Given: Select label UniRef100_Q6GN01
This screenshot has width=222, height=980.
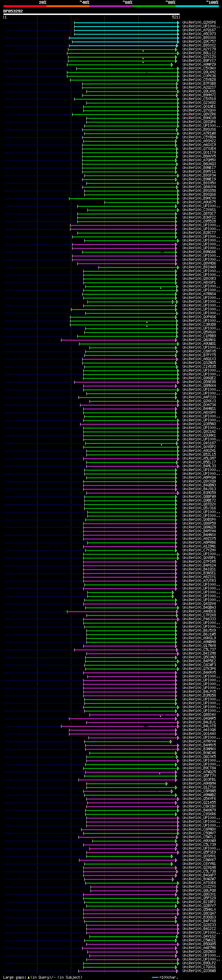Looking at the screenshot, I should 199,340.
